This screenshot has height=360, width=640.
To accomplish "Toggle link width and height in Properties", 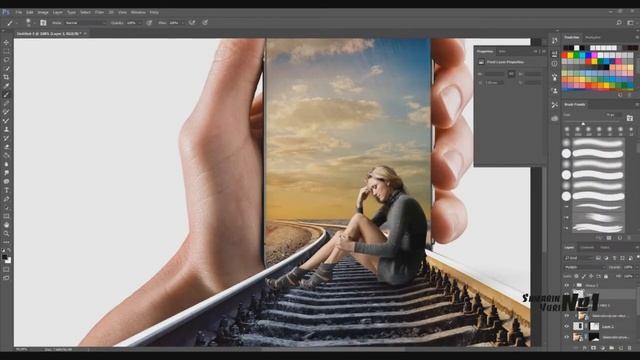I will point(511,74).
